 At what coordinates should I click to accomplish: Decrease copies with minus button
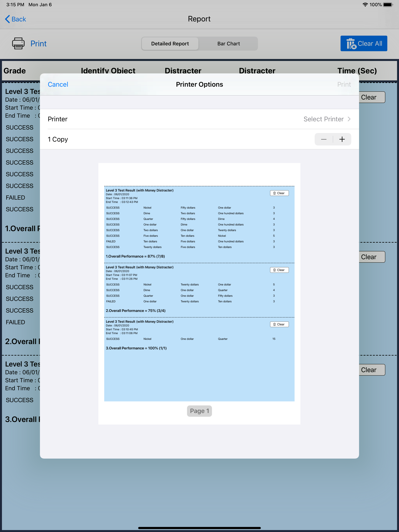[x=324, y=139]
